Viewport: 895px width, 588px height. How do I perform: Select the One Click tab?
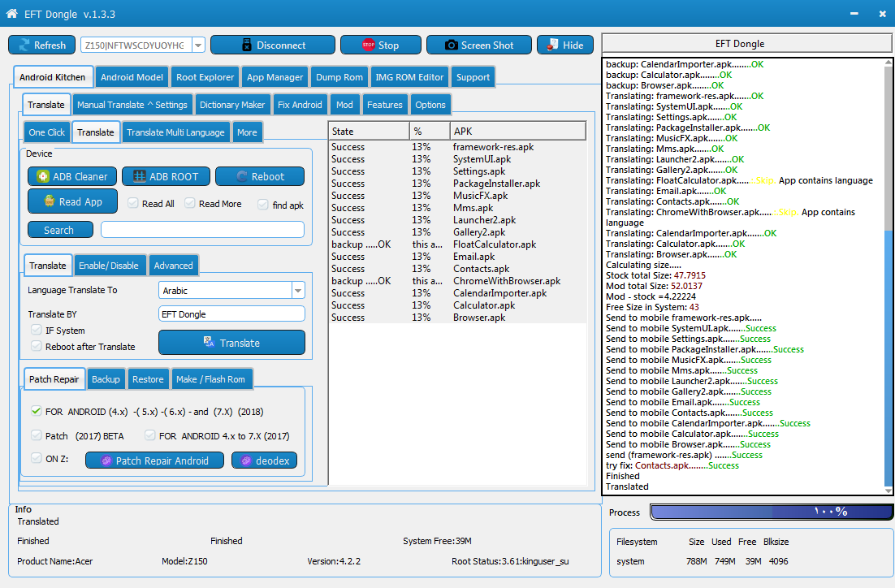pos(47,132)
